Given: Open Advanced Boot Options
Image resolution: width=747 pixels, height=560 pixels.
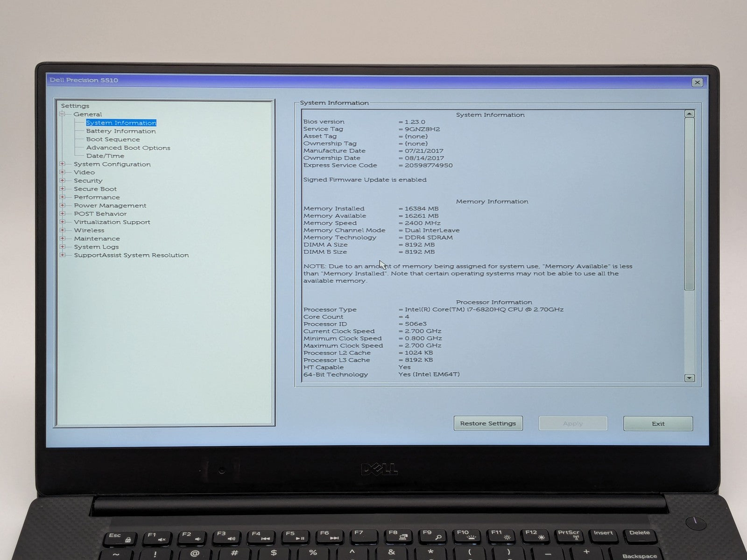Looking at the screenshot, I should (128, 148).
